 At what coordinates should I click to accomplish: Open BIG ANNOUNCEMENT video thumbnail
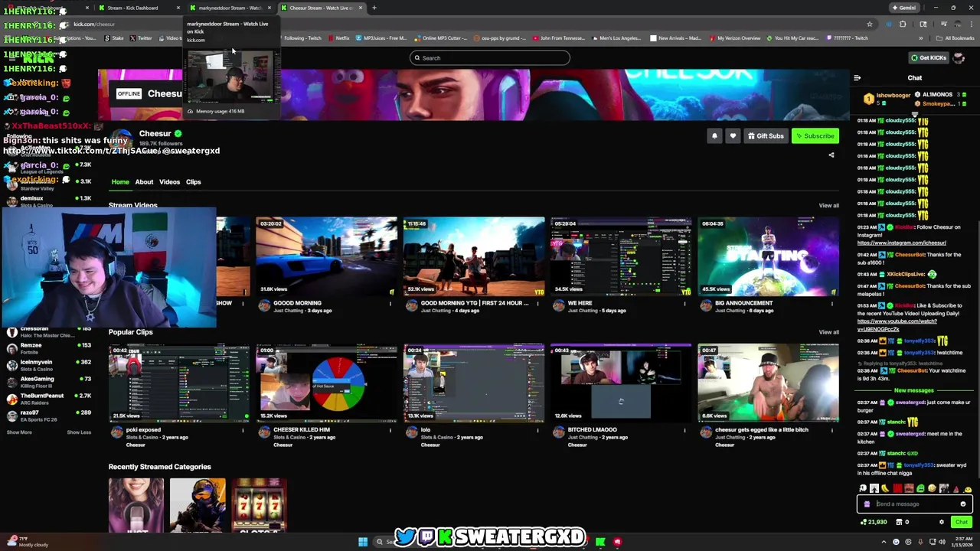tap(768, 257)
